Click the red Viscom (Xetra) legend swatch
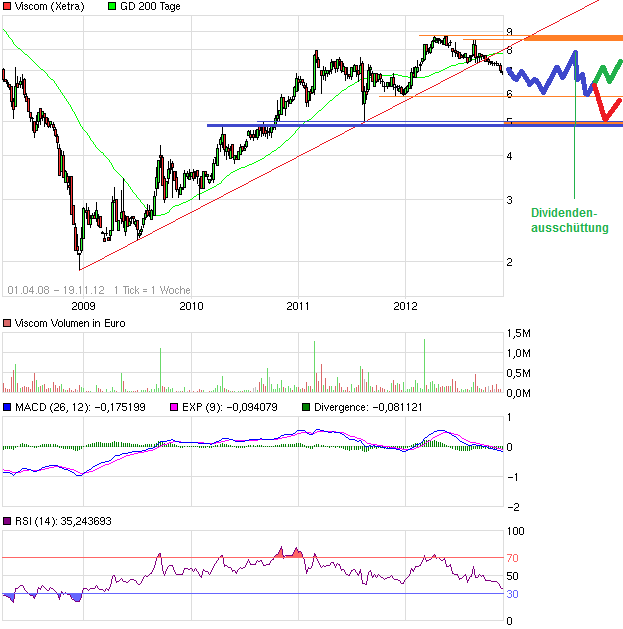 7,7
